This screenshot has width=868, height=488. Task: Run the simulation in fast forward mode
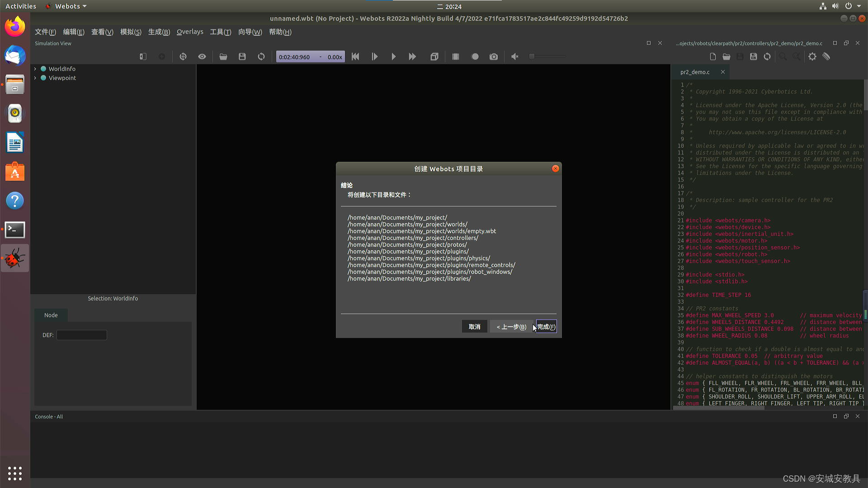[412, 56]
